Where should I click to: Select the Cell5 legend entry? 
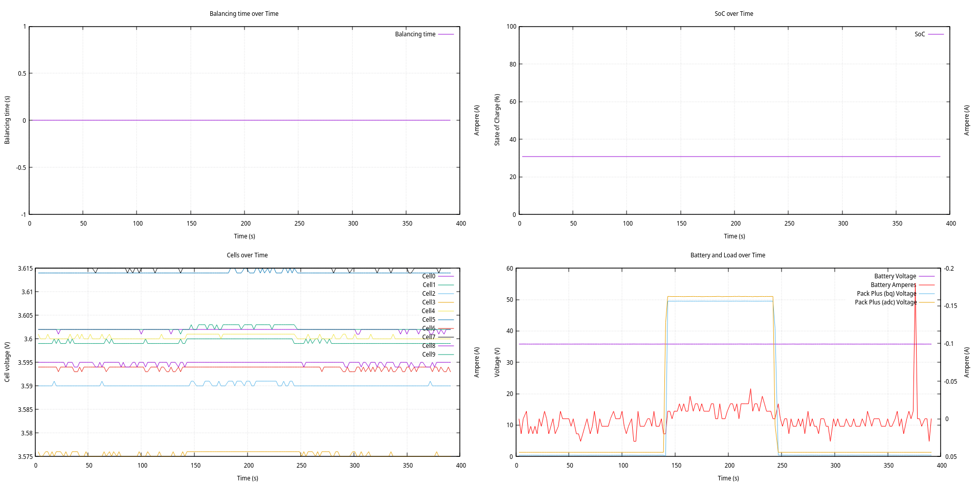click(x=429, y=320)
